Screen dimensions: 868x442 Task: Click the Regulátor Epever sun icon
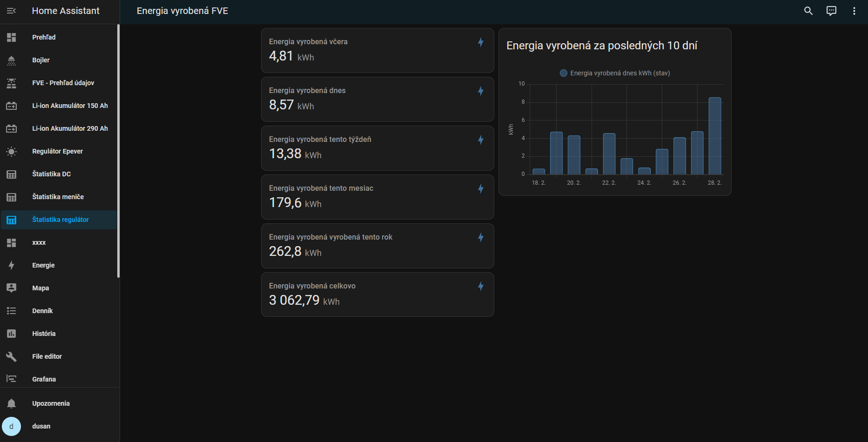tap(12, 151)
